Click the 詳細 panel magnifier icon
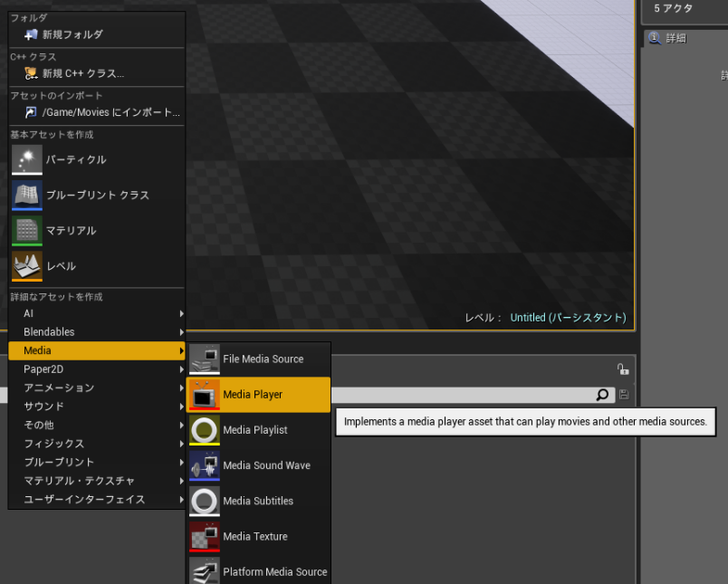 655,38
